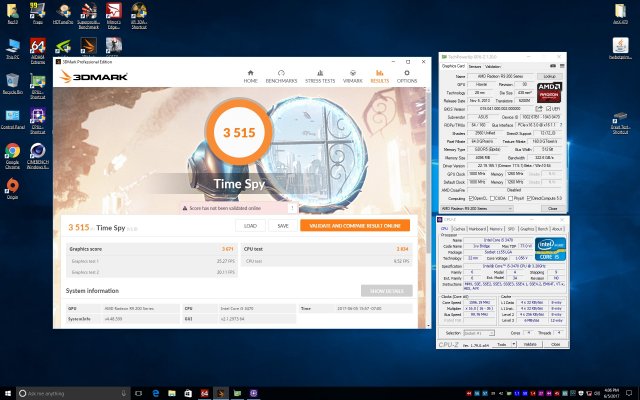Click the Load button for results
This screenshot has width=640, height=400.
pos(250,226)
